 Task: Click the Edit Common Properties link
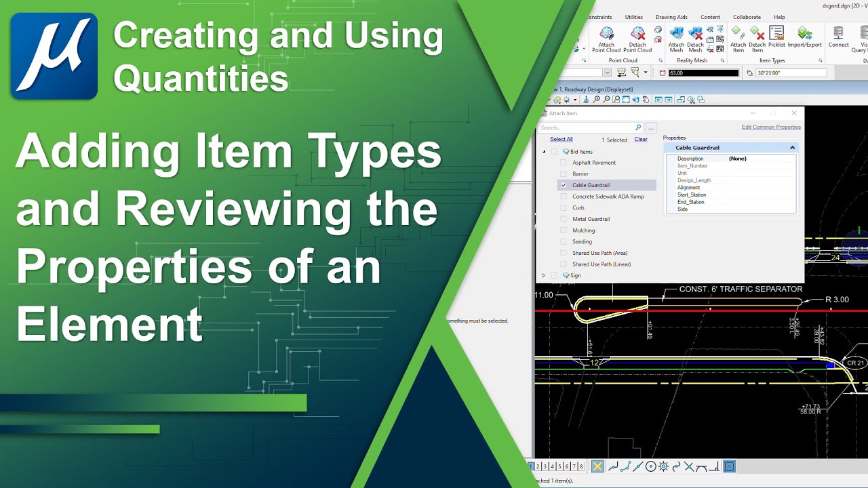(x=771, y=127)
